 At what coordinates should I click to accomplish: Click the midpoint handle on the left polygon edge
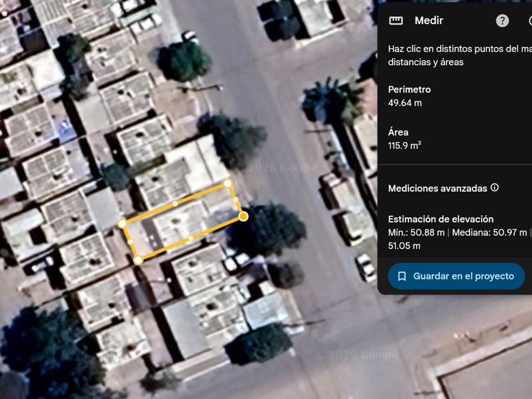pos(130,241)
